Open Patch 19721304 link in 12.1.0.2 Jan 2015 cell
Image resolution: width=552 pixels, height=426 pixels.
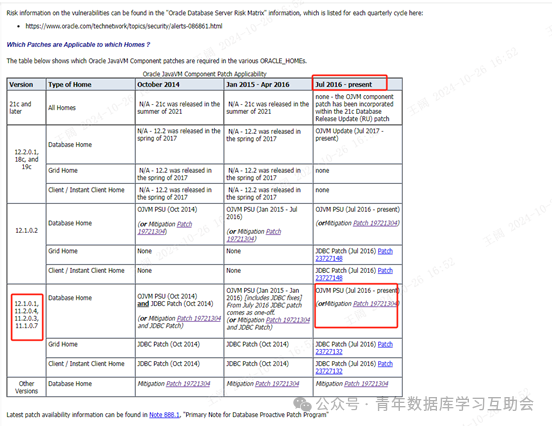(x=254, y=235)
